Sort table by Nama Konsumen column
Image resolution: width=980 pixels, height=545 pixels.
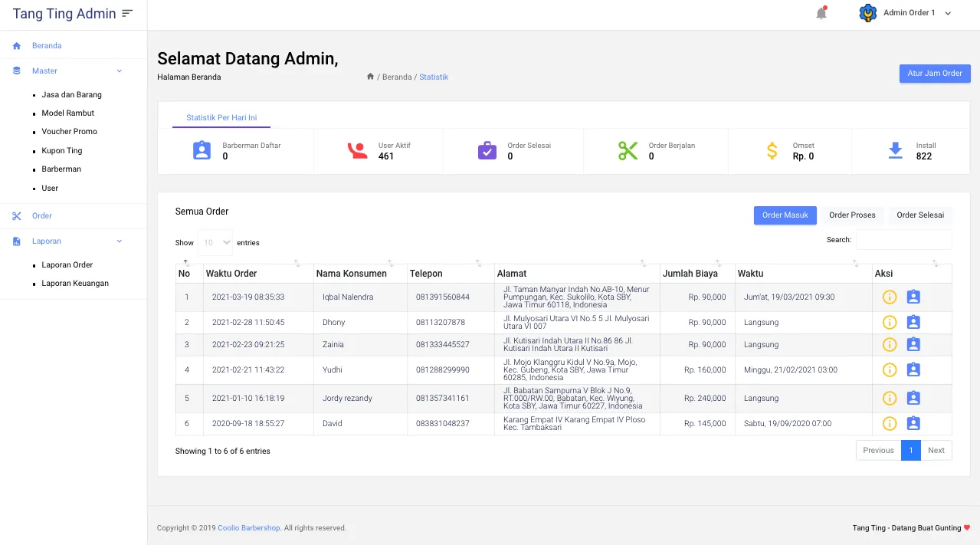coord(360,273)
